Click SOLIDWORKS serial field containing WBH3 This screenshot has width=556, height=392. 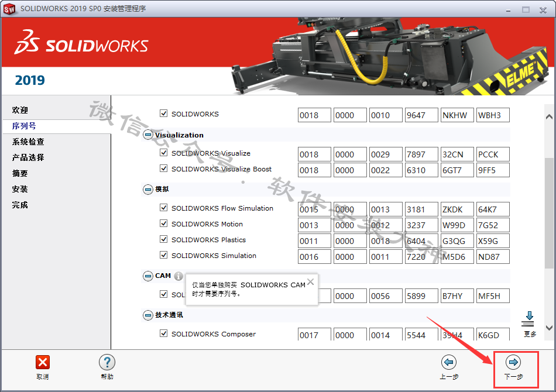click(x=493, y=115)
